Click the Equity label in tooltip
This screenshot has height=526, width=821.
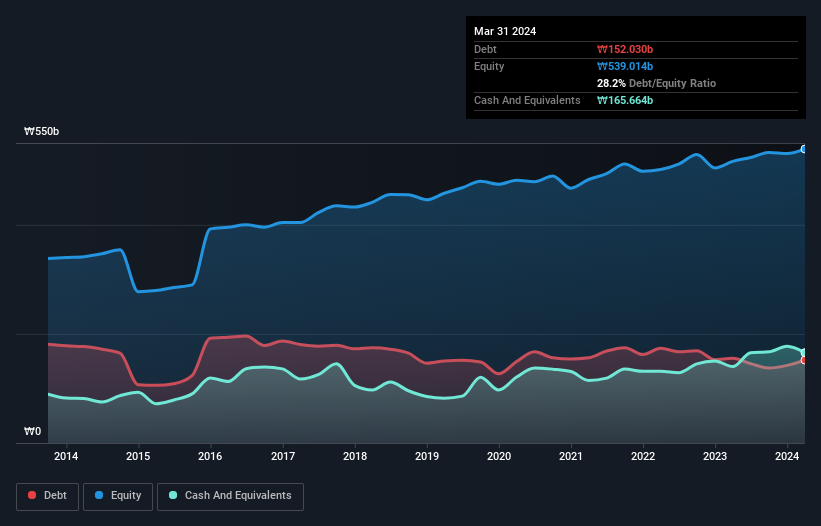click(489, 66)
